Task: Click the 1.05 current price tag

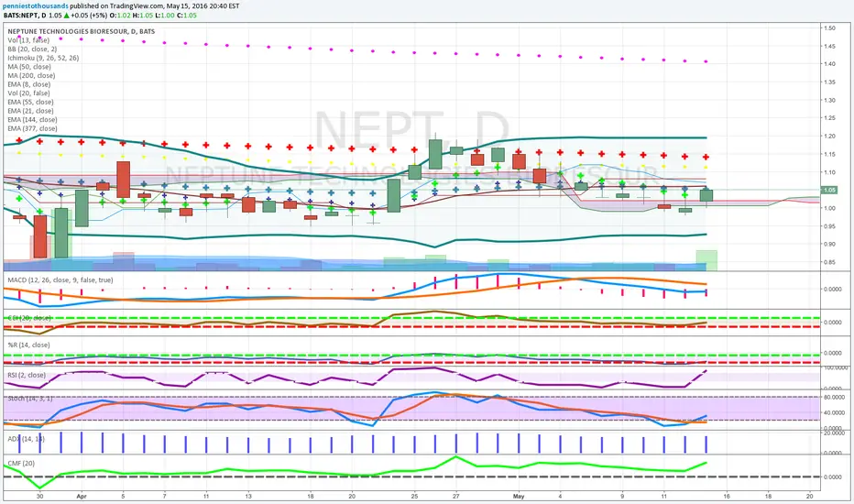Action: click(829, 191)
